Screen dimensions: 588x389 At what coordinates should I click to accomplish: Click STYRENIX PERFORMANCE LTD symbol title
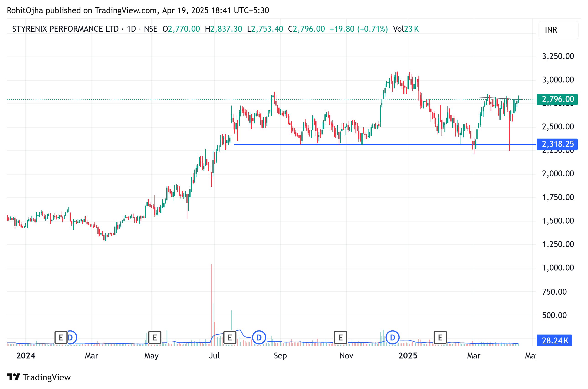[65, 29]
